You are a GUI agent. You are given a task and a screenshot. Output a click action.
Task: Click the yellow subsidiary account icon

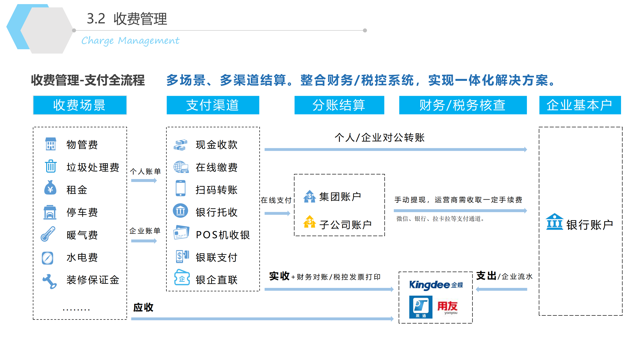click(x=310, y=222)
